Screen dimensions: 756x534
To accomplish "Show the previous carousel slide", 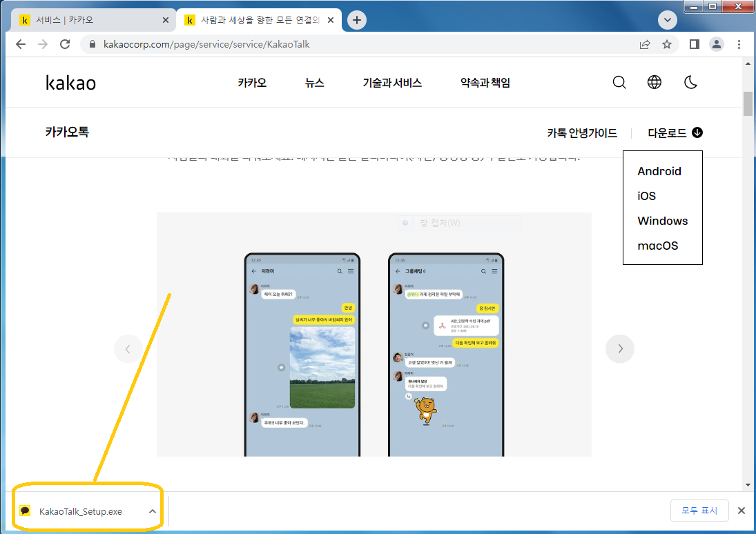I will 128,349.
